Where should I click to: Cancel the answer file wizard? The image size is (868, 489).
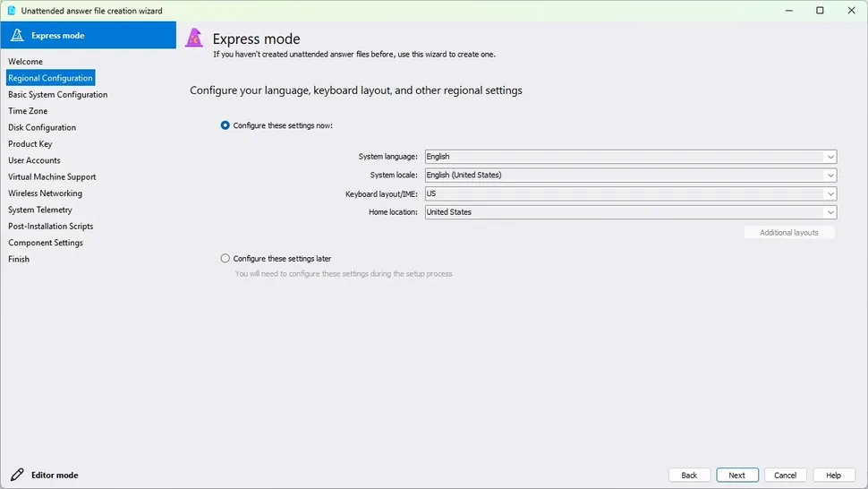pyautogui.click(x=785, y=476)
